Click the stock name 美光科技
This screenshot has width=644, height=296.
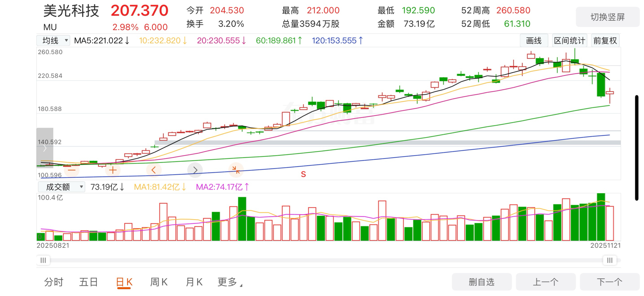coord(71,11)
